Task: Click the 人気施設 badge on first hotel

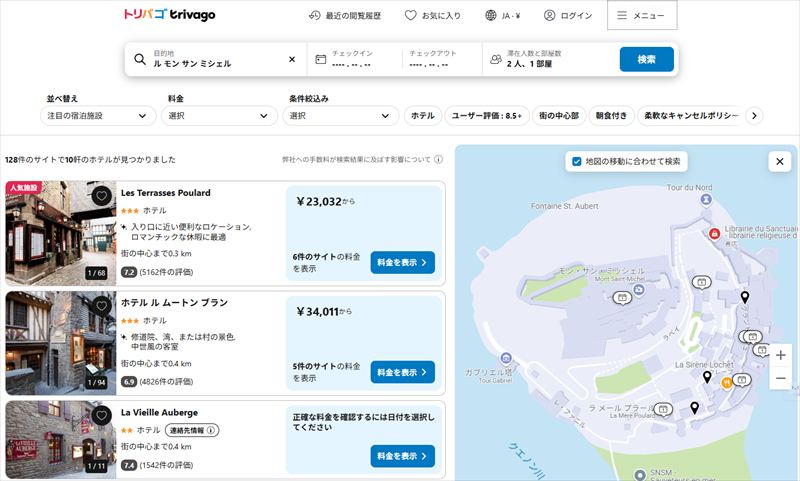Action: [x=24, y=188]
